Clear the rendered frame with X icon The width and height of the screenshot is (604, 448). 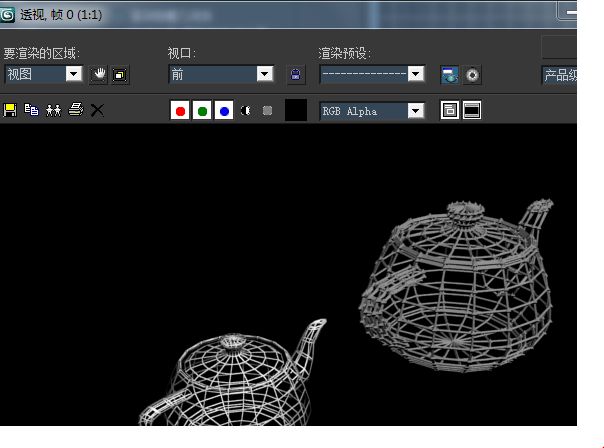coord(97,110)
